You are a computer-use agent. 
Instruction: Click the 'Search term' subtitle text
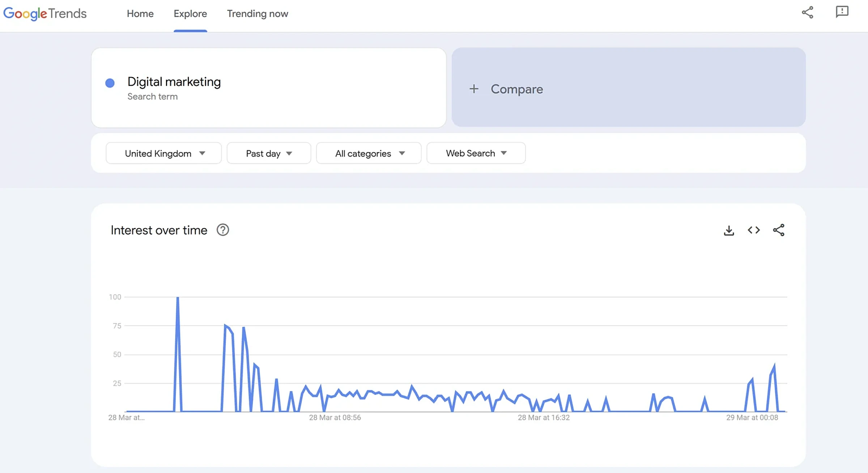click(x=152, y=97)
